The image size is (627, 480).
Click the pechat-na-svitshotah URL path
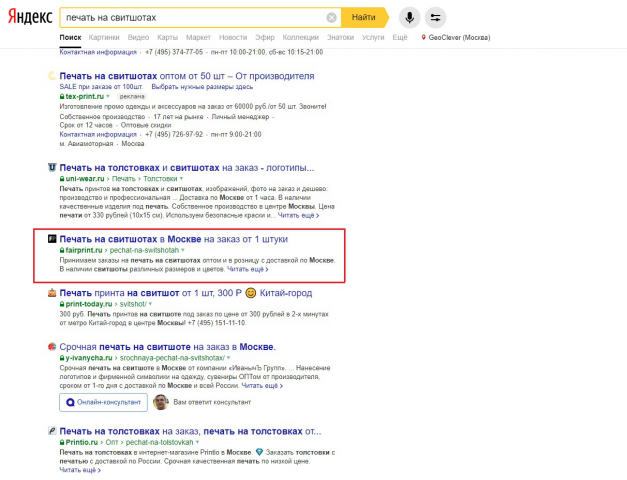pos(144,250)
